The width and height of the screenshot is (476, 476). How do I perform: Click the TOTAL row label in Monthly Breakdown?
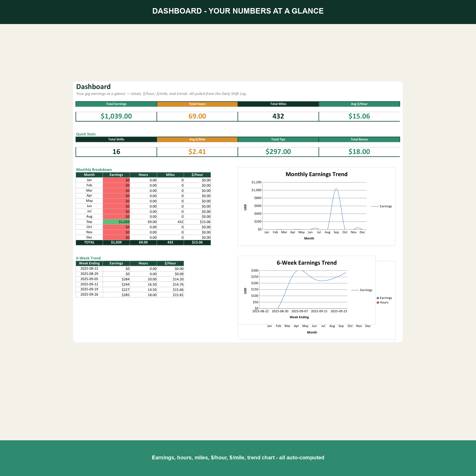89,243
